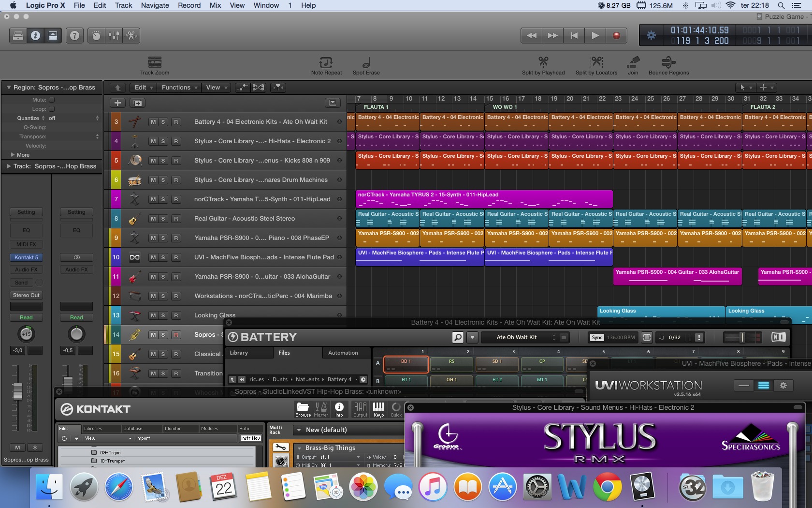The height and width of the screenshot is (508, 812).
Task: Open the Navigate menu in menu bar
Action: pos(155,5)
